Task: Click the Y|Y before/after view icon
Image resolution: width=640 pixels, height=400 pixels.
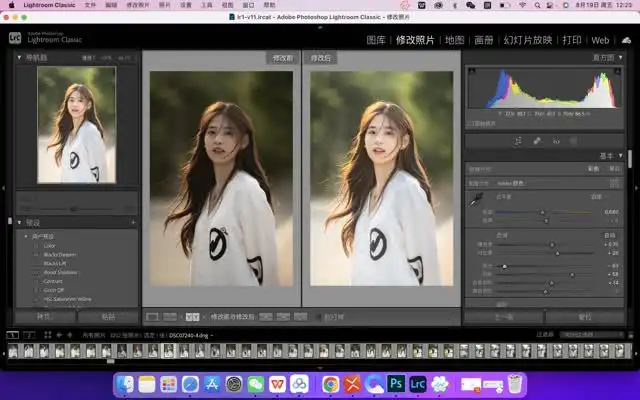Action: (x=192, y=316)
